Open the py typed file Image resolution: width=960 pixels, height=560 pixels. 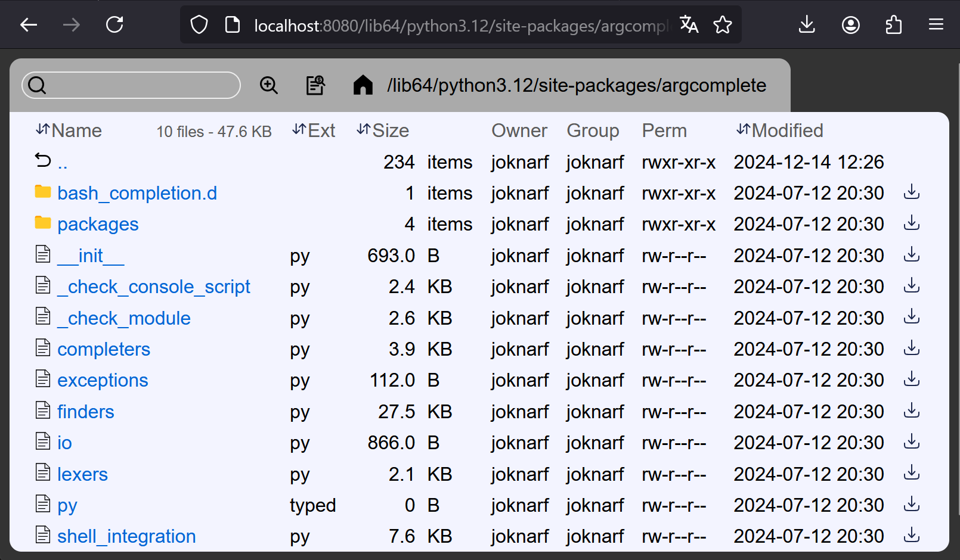[67, 505]
